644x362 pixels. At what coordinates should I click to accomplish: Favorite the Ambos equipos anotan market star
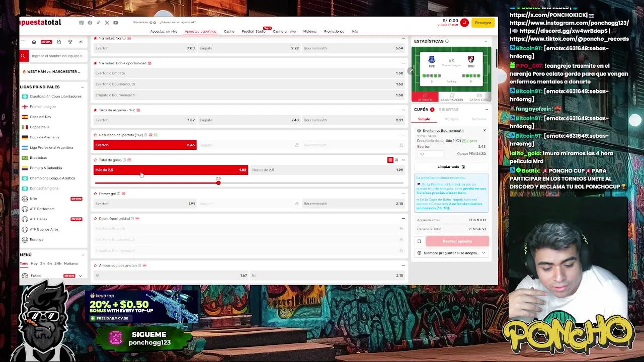coord(95,265)
